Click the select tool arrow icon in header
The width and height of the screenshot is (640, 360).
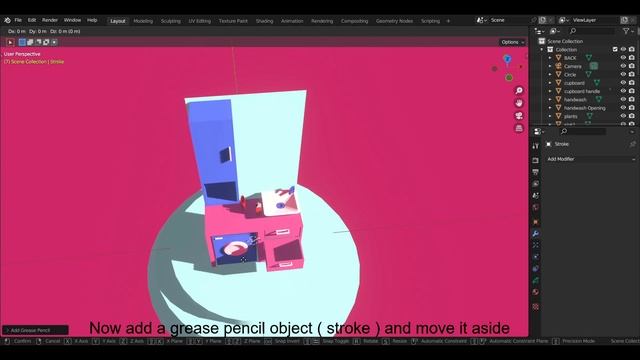click(10, 42)
